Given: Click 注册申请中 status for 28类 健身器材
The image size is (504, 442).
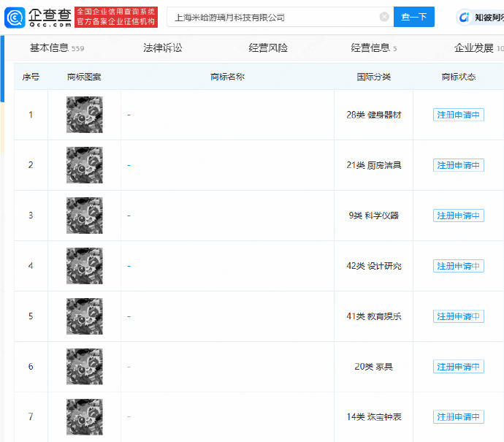Looking at the screenshot, I should 458,115.
